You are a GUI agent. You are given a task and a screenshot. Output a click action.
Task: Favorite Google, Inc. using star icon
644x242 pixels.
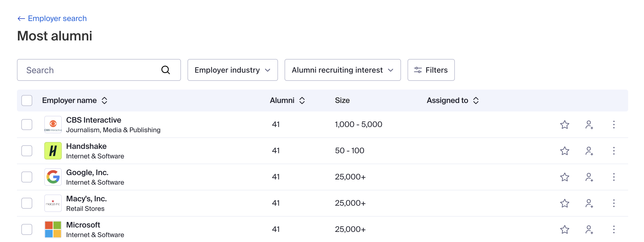click(564, 177)
